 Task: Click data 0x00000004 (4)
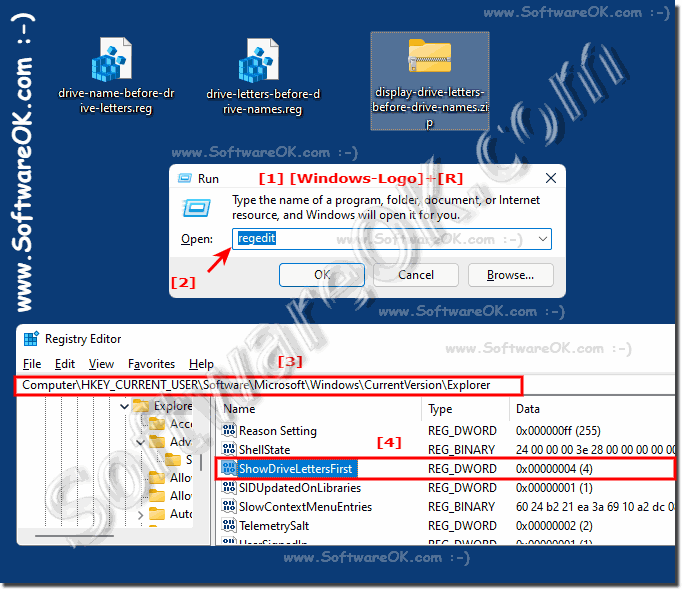point(554,469)
